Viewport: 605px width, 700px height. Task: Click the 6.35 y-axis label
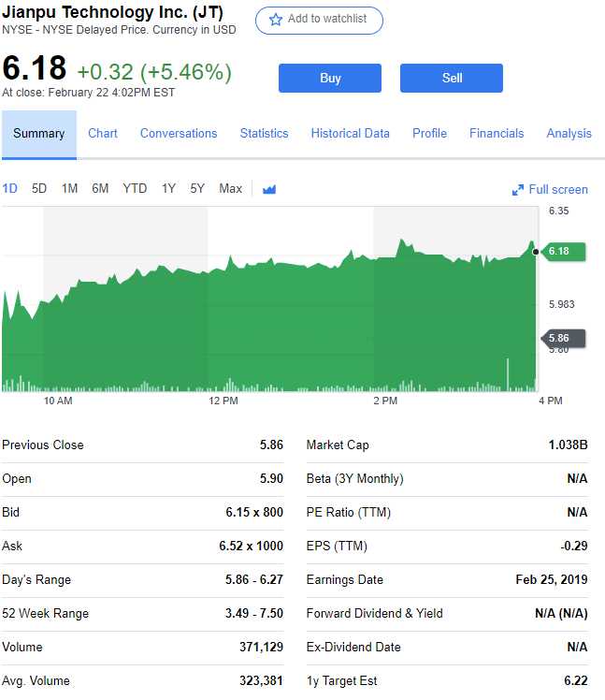tap(558, 211)
